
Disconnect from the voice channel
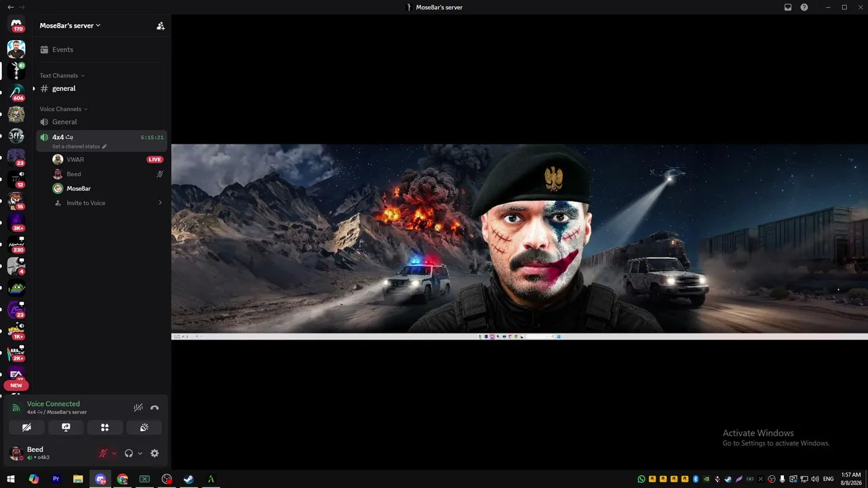click(155, 408)
